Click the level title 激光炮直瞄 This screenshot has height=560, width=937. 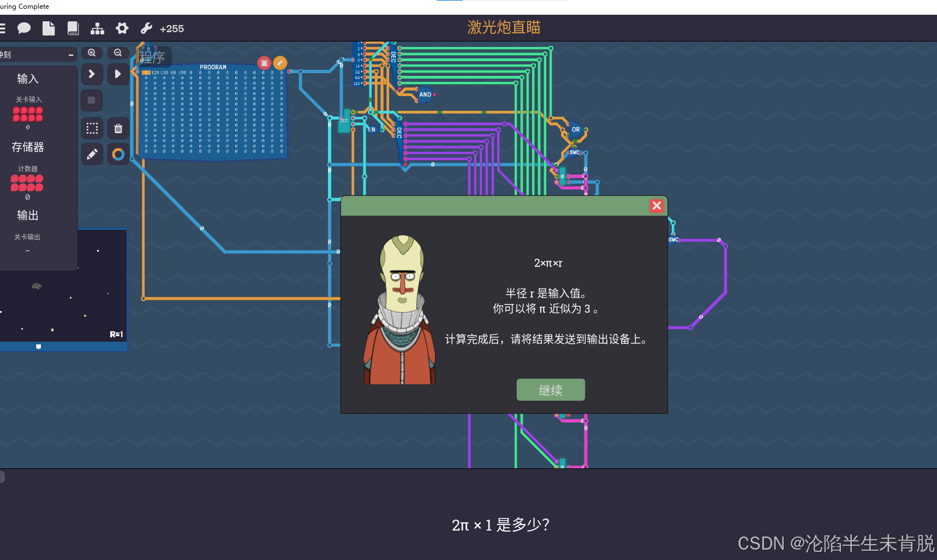point(504,27)
